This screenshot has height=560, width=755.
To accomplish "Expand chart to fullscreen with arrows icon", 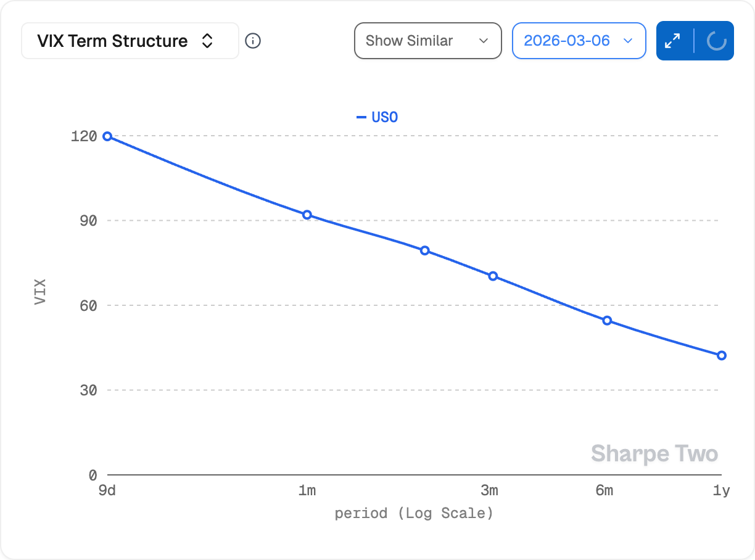I will click(x=672, y=41).
